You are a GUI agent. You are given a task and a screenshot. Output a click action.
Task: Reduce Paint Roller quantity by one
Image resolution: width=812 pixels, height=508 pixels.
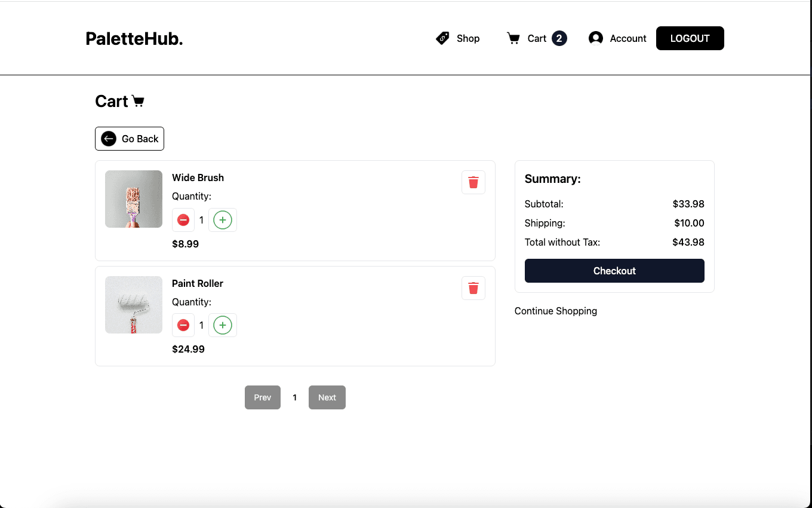point(183,325)
